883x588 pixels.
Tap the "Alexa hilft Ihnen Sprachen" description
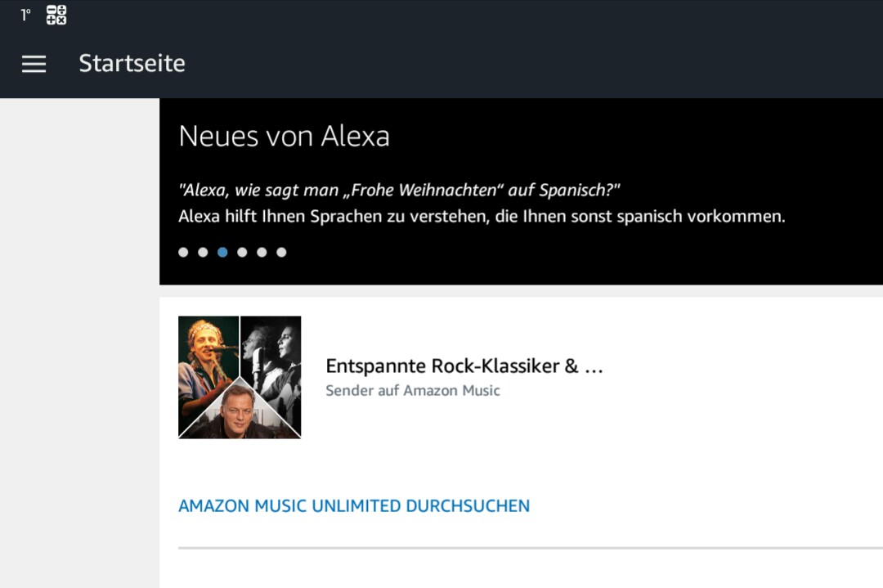481,217
